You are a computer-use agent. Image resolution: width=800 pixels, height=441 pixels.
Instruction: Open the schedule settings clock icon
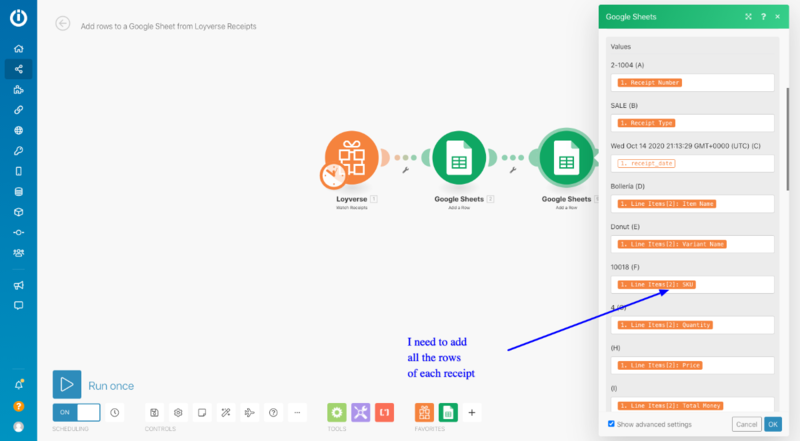coord(115,412)
